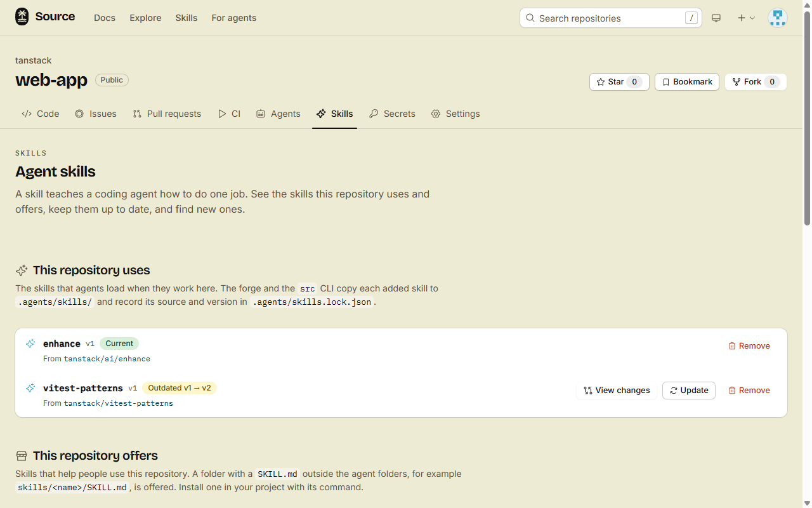812x508 pixels.
Task: Switch to the Issues tab
Action: click(96, 114)
